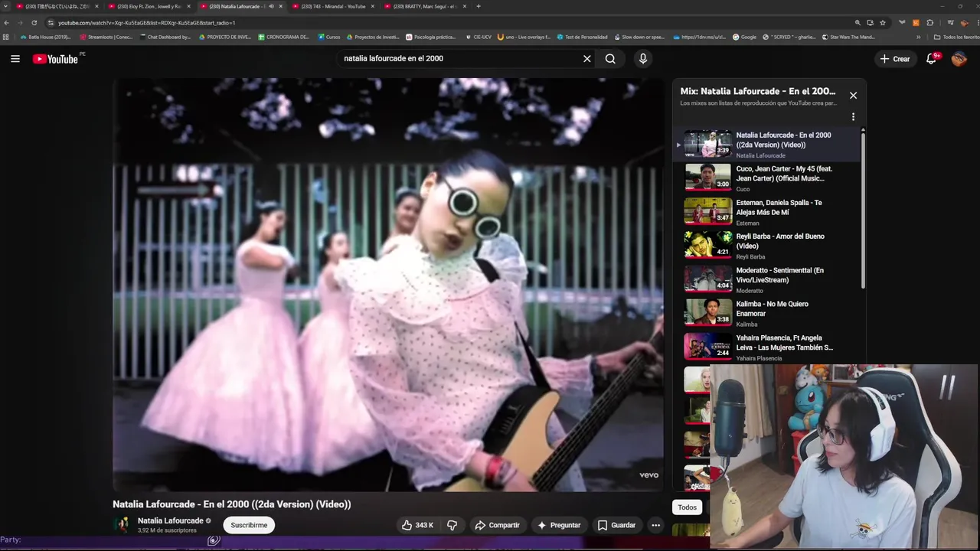The height and width of the screenshot is (551, 980).
Task: Open the notifications bell
Action: coord(932,59)
